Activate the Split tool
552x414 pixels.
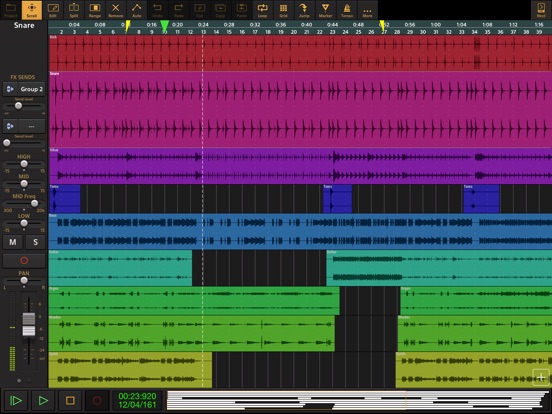point(74,10)
